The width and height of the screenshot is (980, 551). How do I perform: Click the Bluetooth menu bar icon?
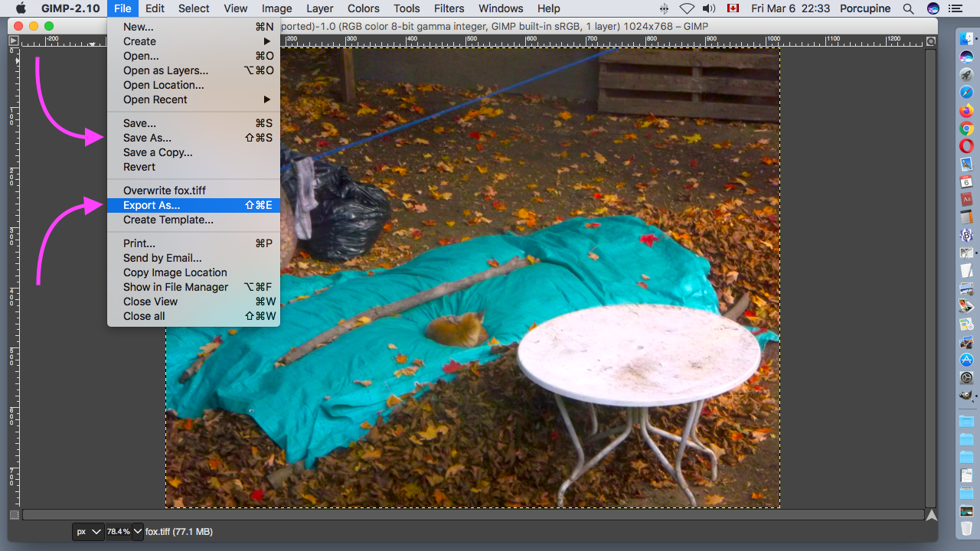pos(664,8)
